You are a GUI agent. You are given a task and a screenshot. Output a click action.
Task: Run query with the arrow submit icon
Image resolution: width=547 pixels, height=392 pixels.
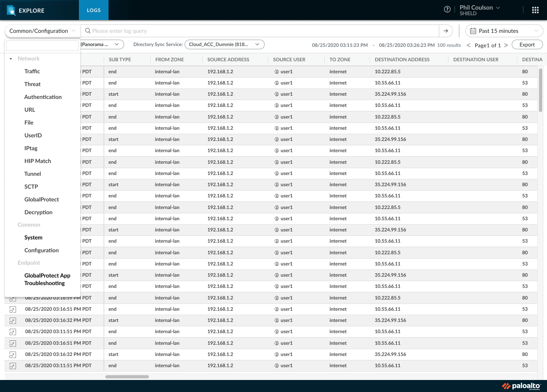446,31
